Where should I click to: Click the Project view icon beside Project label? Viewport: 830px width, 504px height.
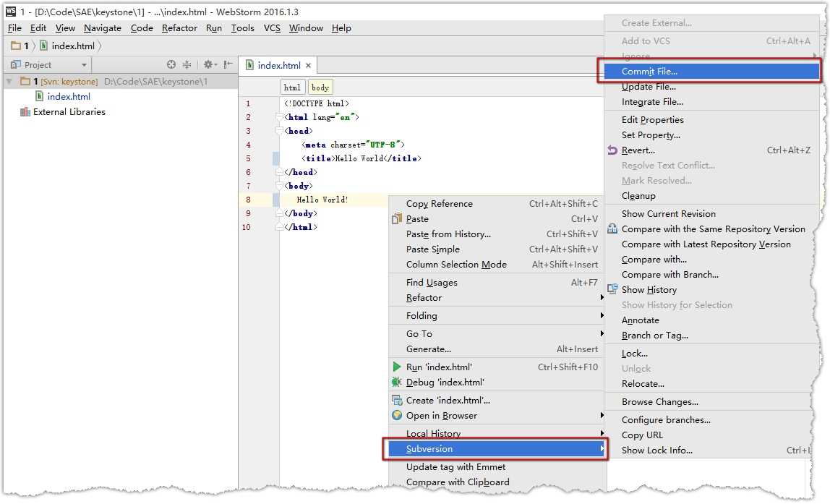[16, 64]
